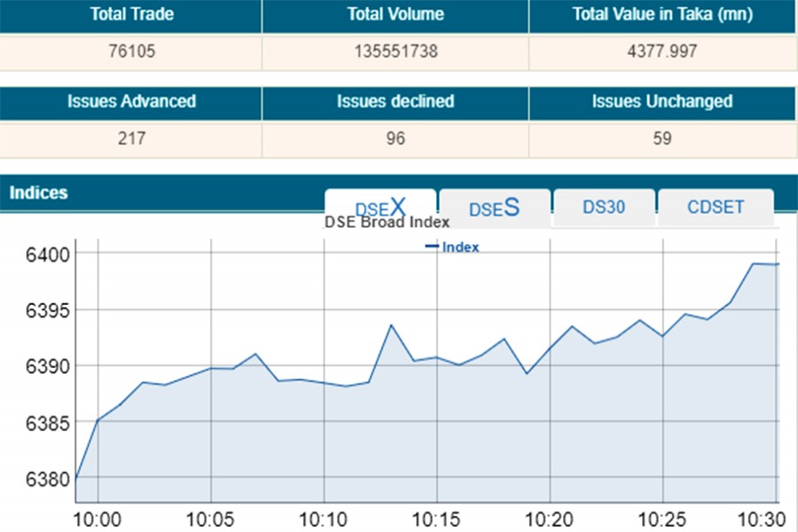Viewport: 798px width, 532px height.
Task: Click the 10:15 label on time axis
Action: tap(436, 518)
